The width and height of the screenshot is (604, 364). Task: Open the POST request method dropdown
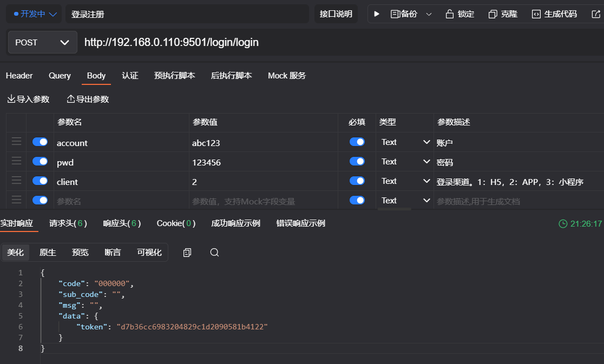(43, 42)
